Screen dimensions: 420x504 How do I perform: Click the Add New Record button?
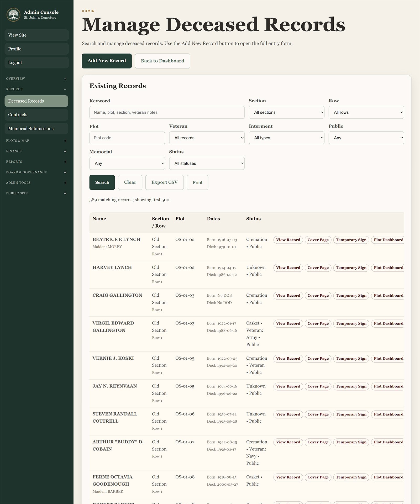pos(107,61)
